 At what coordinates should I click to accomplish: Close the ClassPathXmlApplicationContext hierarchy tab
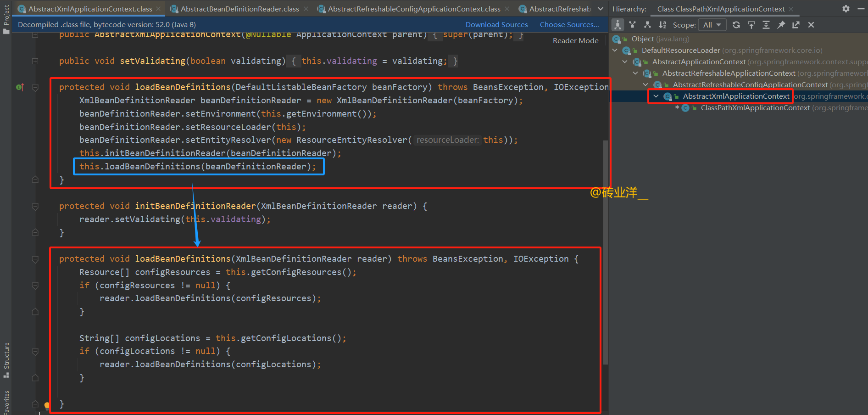coord(791,9)
